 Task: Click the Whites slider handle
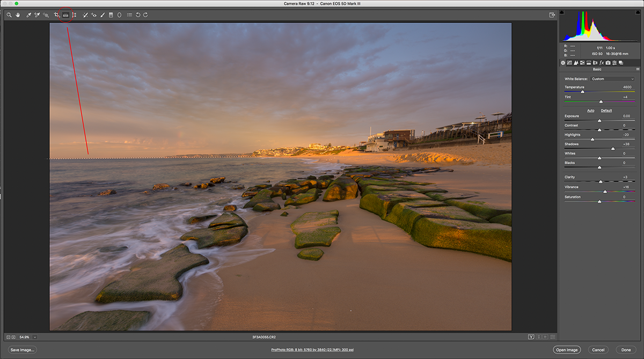599,158
